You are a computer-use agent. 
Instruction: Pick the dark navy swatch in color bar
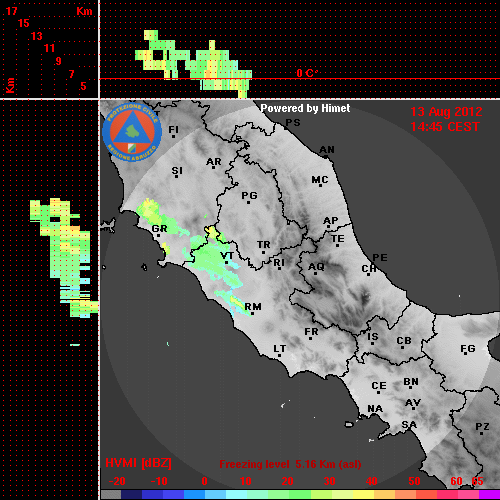point(131,494)
